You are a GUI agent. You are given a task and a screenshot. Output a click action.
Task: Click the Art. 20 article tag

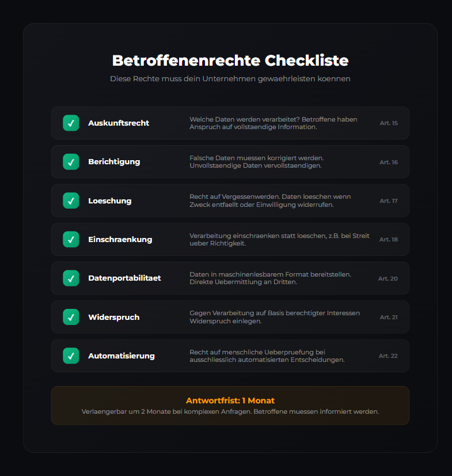[x=388, y=279]
